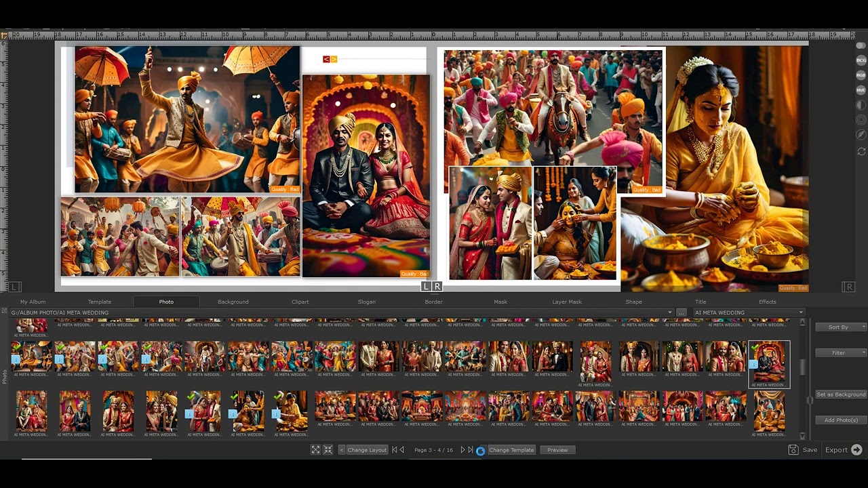Click the Export arrow button
868x488 pixels.
856,449
